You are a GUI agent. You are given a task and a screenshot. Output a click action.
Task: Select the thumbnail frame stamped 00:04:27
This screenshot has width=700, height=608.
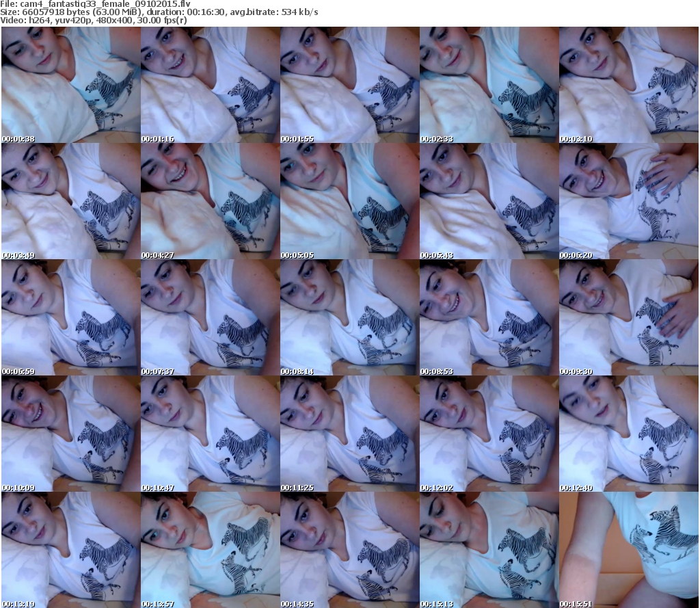(x=211, y=201)
